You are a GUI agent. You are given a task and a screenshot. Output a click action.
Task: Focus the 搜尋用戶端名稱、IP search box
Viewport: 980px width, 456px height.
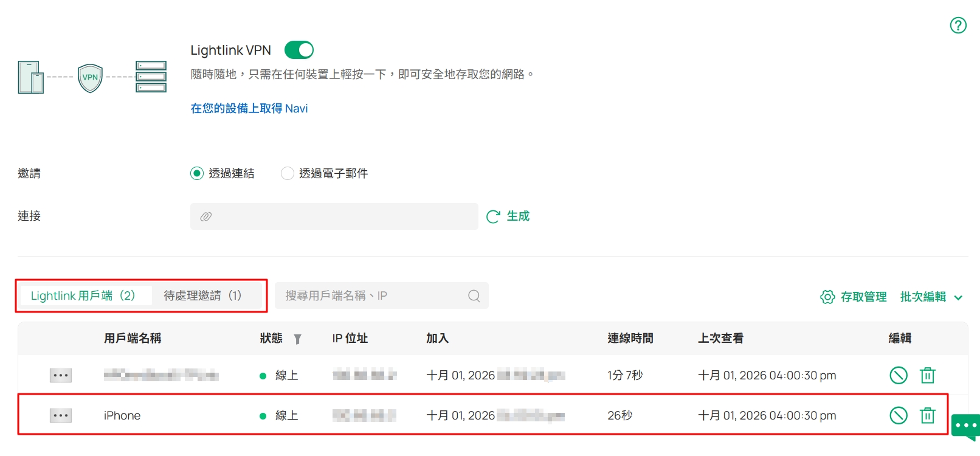(x=382, y=295)
